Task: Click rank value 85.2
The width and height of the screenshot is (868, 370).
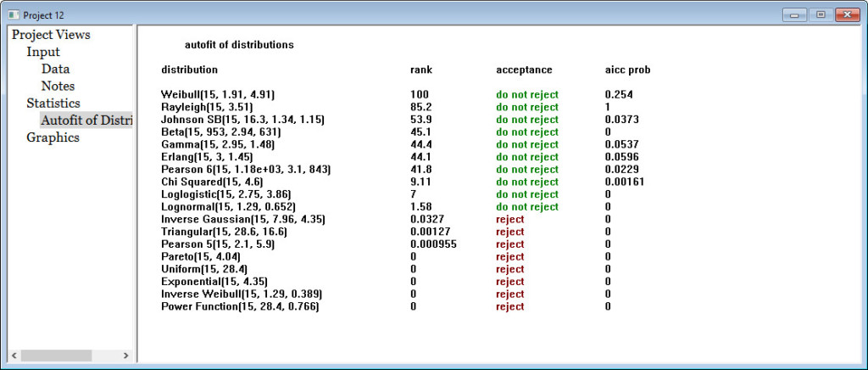Action: coord(421,107)
